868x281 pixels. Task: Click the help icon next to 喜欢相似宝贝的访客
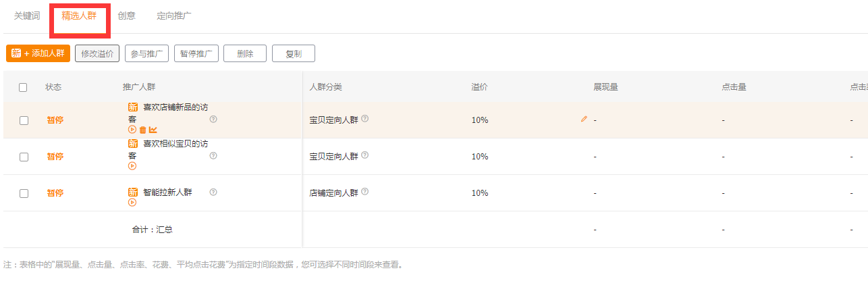pos(213,156)
